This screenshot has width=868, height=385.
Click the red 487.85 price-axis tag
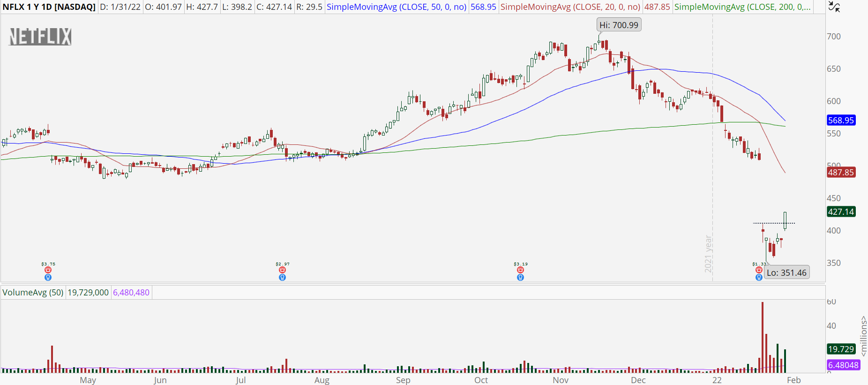point(841,172)
